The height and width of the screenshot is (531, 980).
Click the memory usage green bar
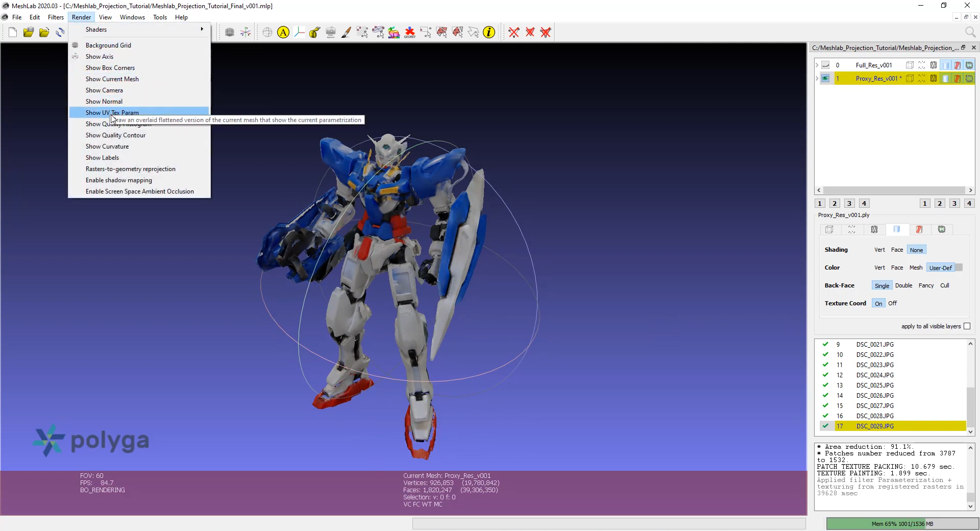click(x=902, y=523)
